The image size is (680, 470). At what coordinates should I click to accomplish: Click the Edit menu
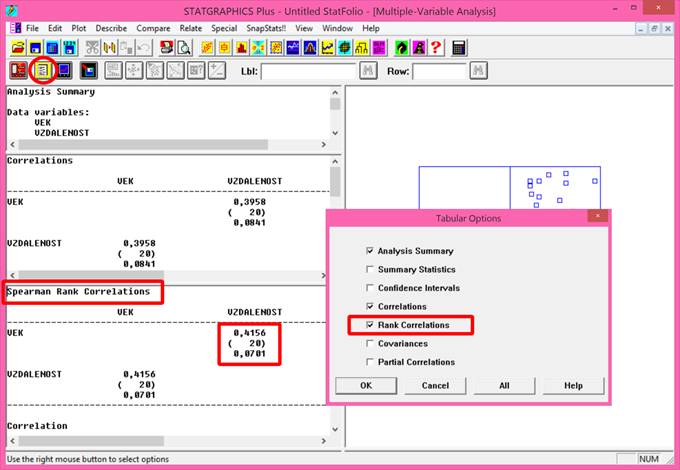[x=55, y=28]
